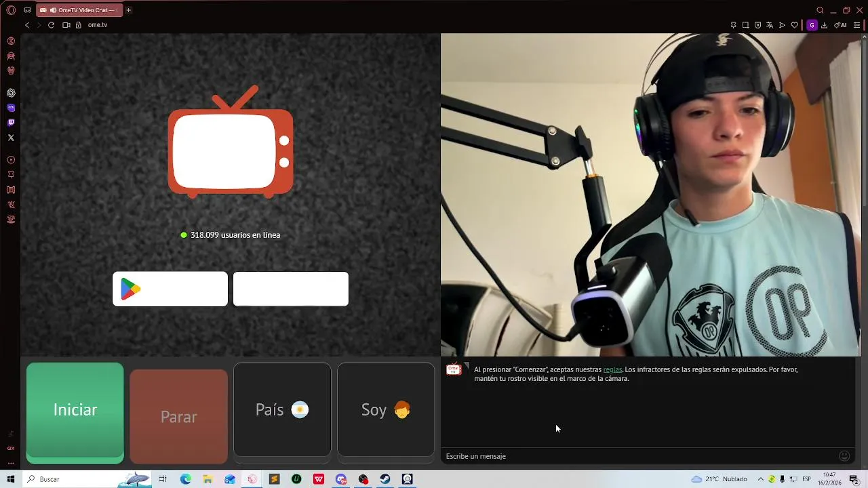Open the search tabs magnifier icon
The width and height of the screenshot is (868, 488).
tap(820, 10)
